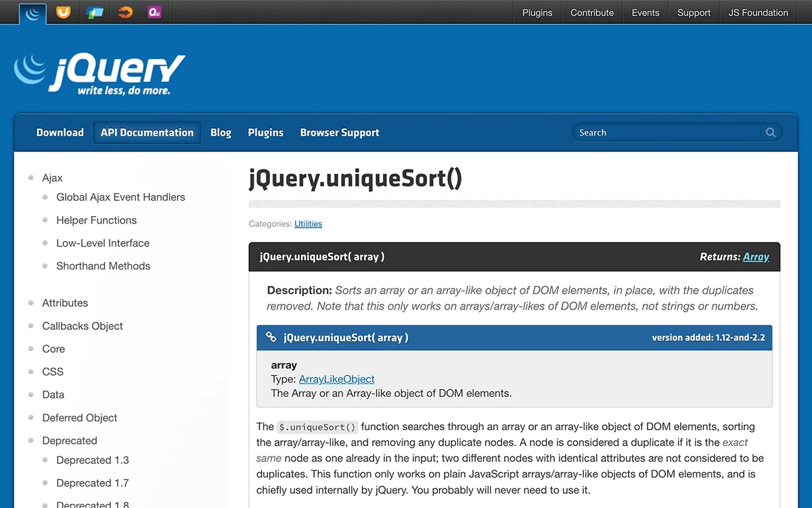Open Shorthand Methods in the sidebar

pyautogui.click(x=103, y=266)
